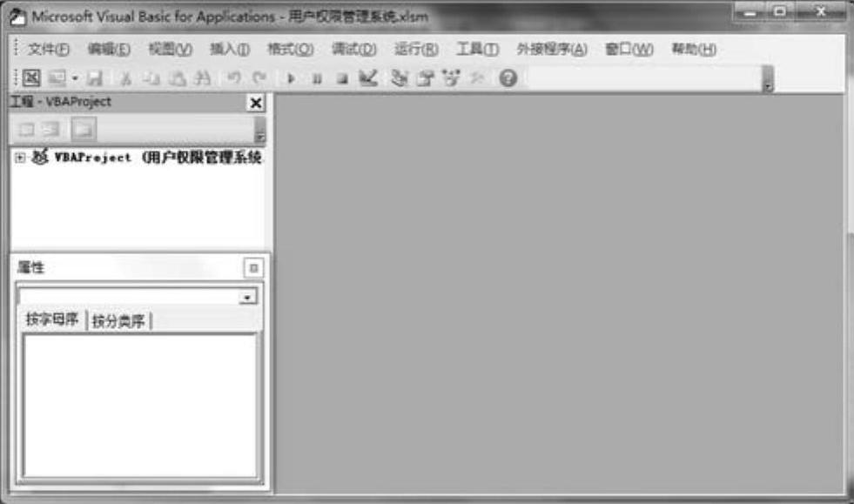Open the 文件(F) menu
854x504 pixels.
pyautogui.click(x=49, y=50)
